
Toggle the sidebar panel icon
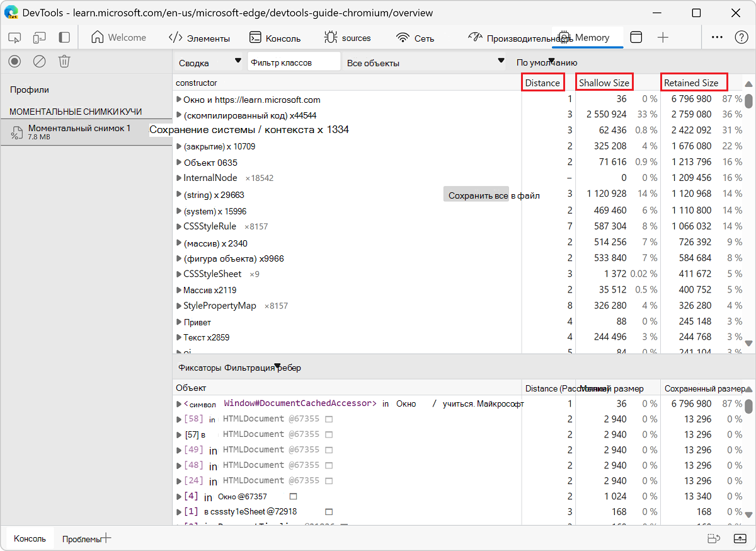pyautogui.click(x=64, y=38)
